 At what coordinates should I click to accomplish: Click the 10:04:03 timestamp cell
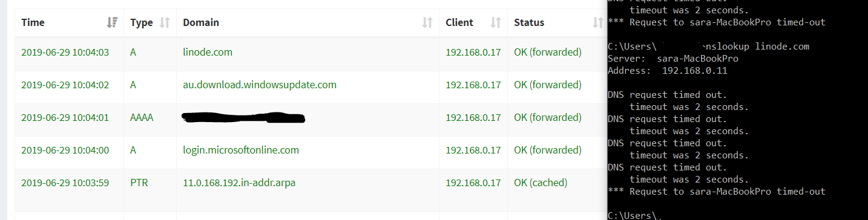pyautogui.click(x=65, y=52)
